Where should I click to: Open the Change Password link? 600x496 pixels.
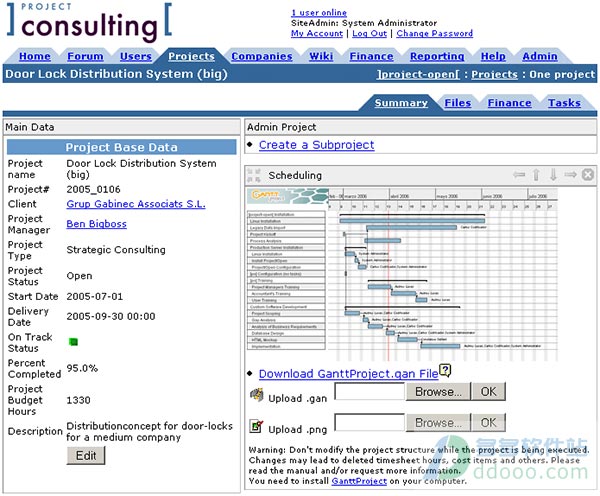click(435, 33)
